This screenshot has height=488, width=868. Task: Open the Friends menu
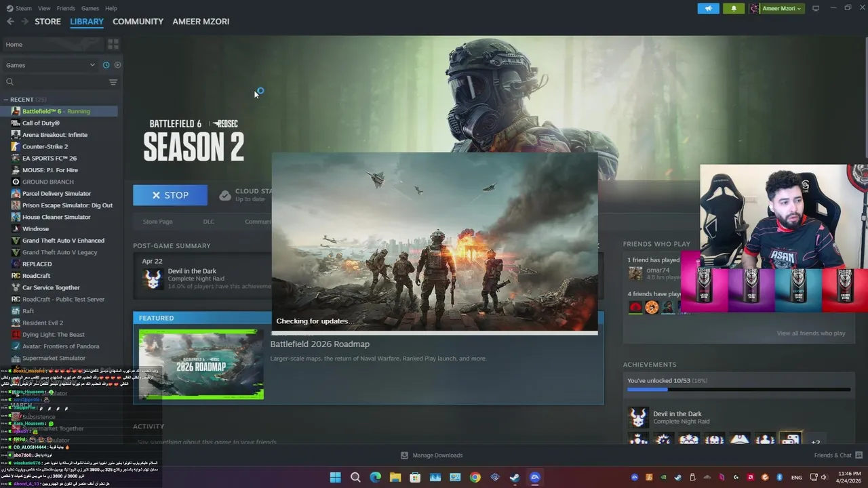[x=66, y=8]
